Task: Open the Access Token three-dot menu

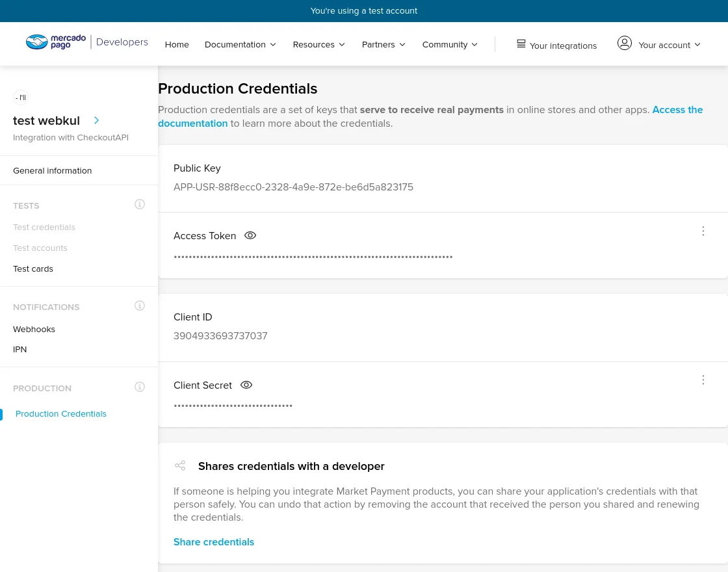Action: [703, 231]
